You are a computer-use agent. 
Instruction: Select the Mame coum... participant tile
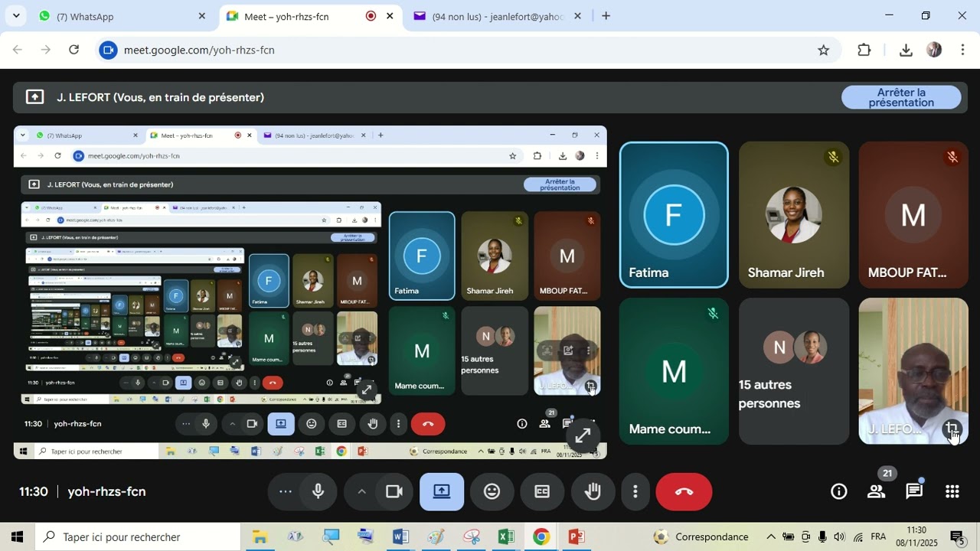click(x=674, y=371)
